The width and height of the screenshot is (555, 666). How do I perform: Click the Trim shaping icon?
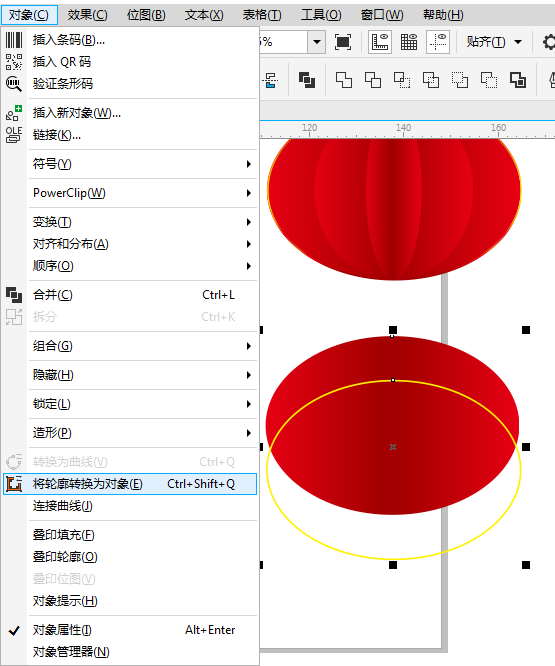click(x=373, y=80)
